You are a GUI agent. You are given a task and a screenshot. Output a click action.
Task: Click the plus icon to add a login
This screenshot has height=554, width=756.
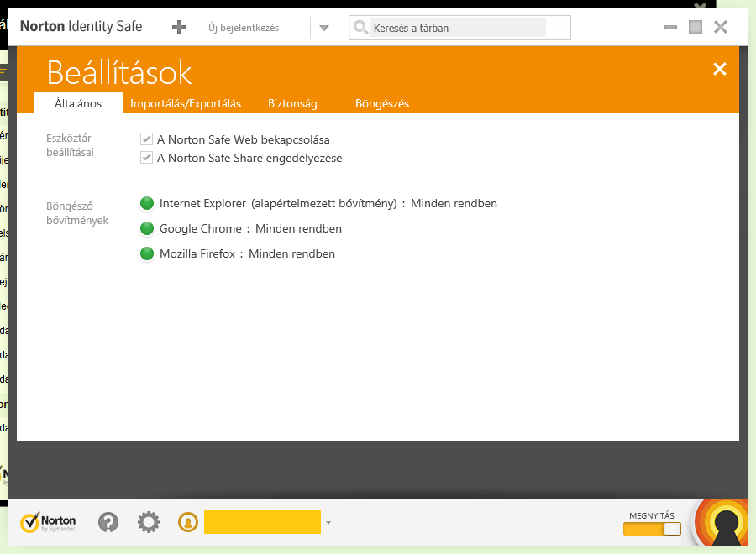[x=179, y=27]
